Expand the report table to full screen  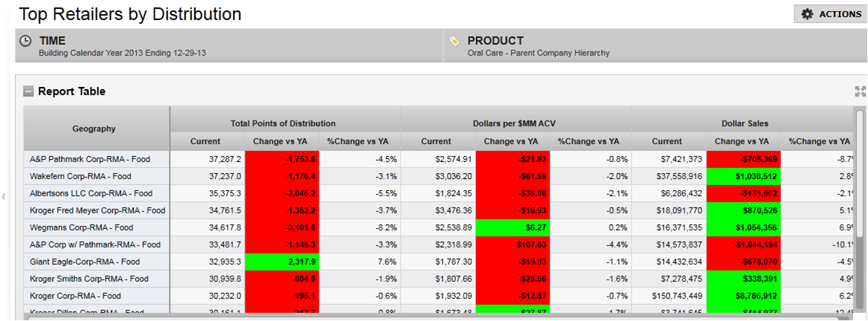861,91
